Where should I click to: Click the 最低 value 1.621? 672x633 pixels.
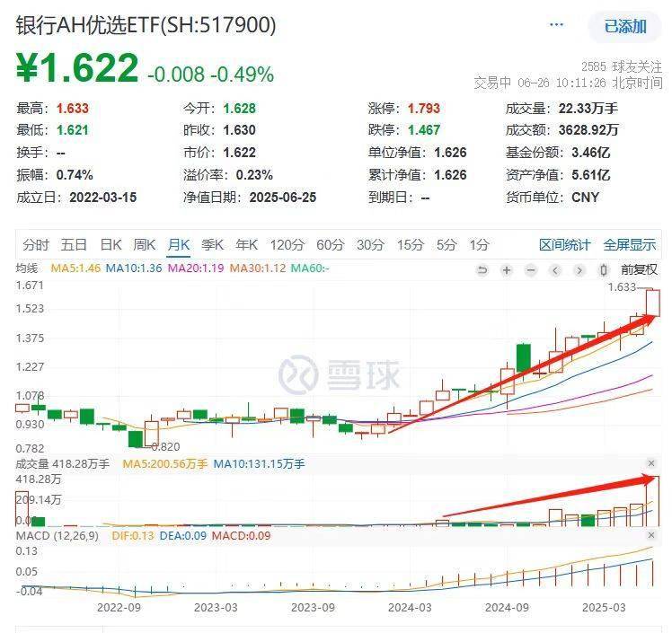pos(73,130)
